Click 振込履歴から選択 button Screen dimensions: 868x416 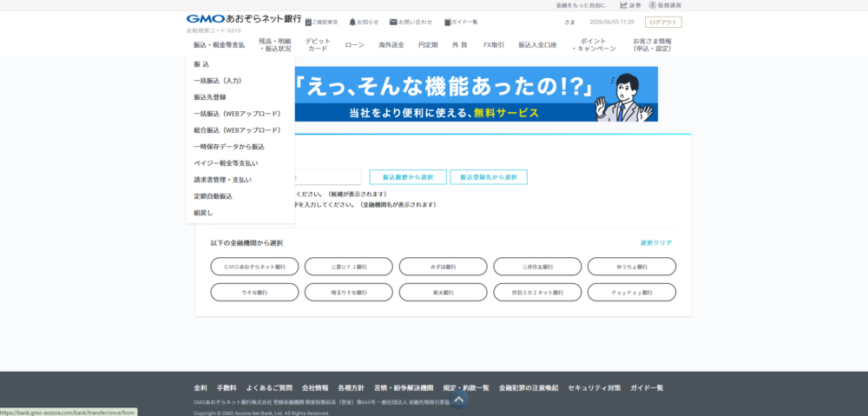pos(408,177)
